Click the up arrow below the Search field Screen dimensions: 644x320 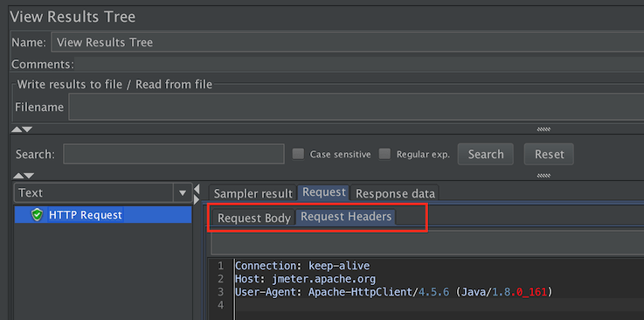pyautogui.click(x=18, y=176)
